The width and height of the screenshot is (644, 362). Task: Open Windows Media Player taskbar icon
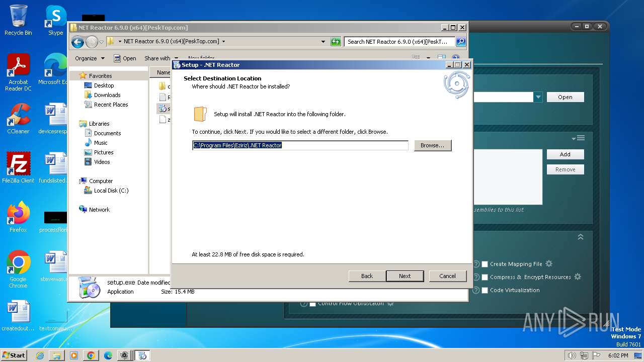[73, 355]
